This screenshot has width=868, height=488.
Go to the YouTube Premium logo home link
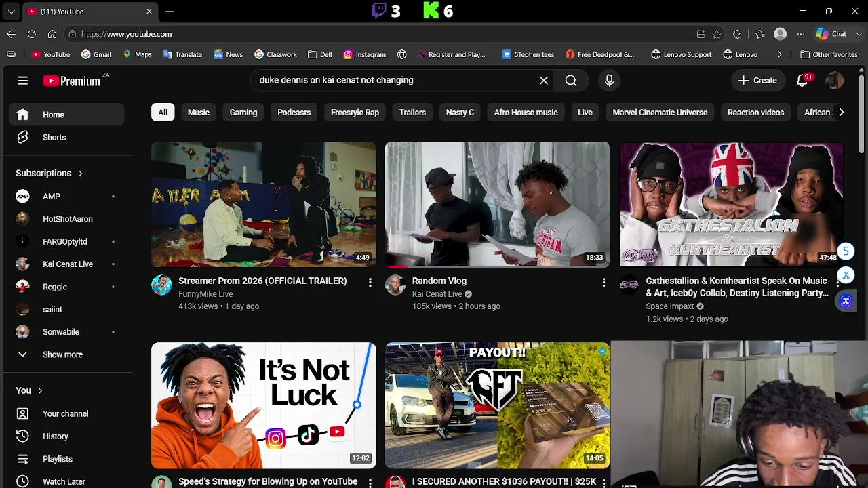tap(72, 81)
